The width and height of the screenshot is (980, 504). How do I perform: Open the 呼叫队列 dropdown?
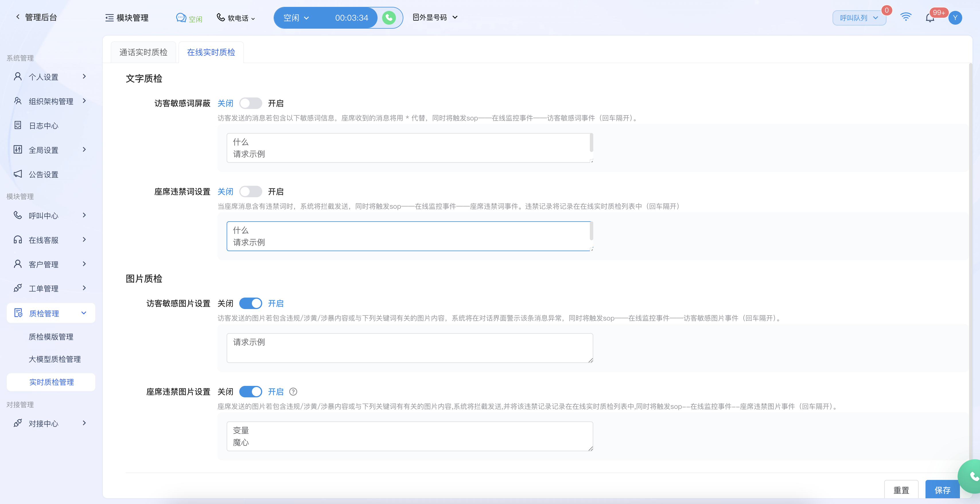tap(859, 18)
